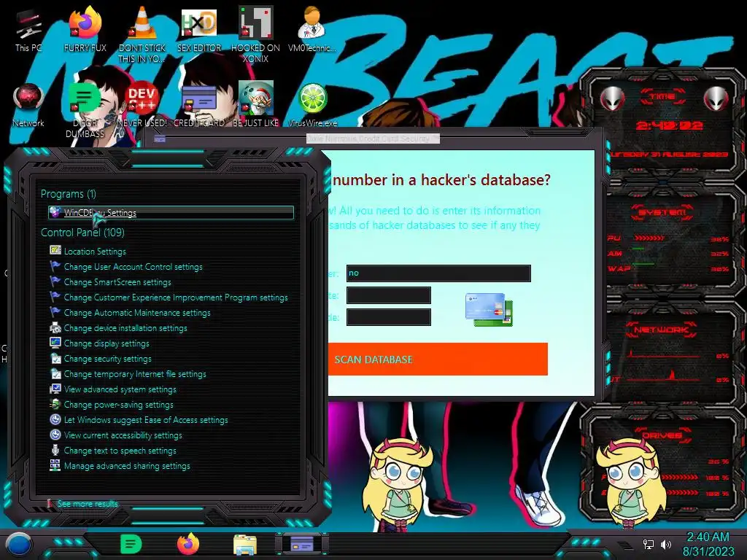Click the network tray icon

pos(648,544)
